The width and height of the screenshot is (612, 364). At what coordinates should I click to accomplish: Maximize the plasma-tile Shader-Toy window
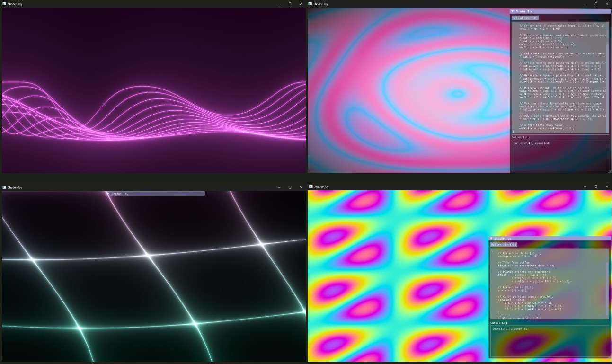click(596, 186)
